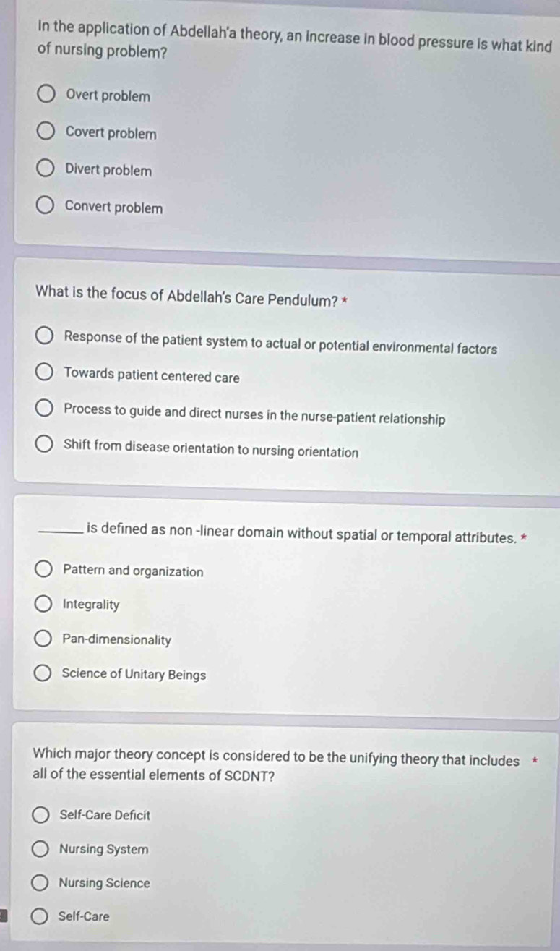Image resolution: width=560 pixels, height=951 pixels.
Task: Pick the Divert problem answer
Action: pos(46,171)
